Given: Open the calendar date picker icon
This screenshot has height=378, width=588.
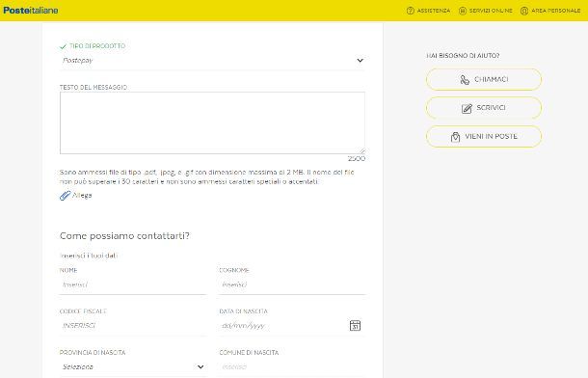Looking at the screenshot, I should (355, 325).
